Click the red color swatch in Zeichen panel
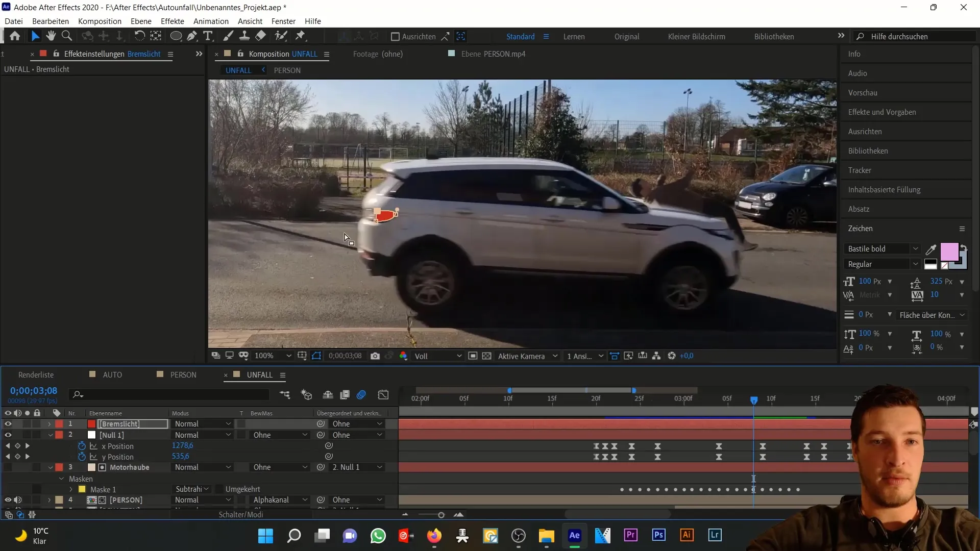Viewport: 980px width, 551px height. coord(951,249)
